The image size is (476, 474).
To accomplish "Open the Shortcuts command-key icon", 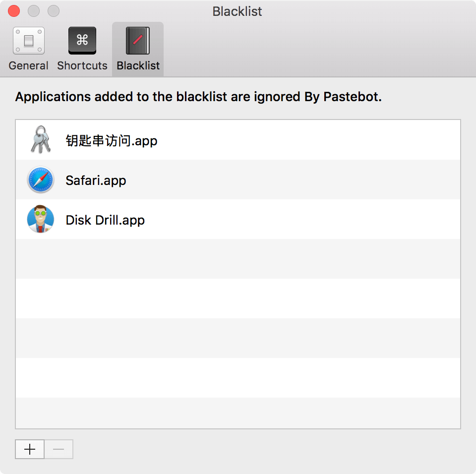I will [82, 41].
